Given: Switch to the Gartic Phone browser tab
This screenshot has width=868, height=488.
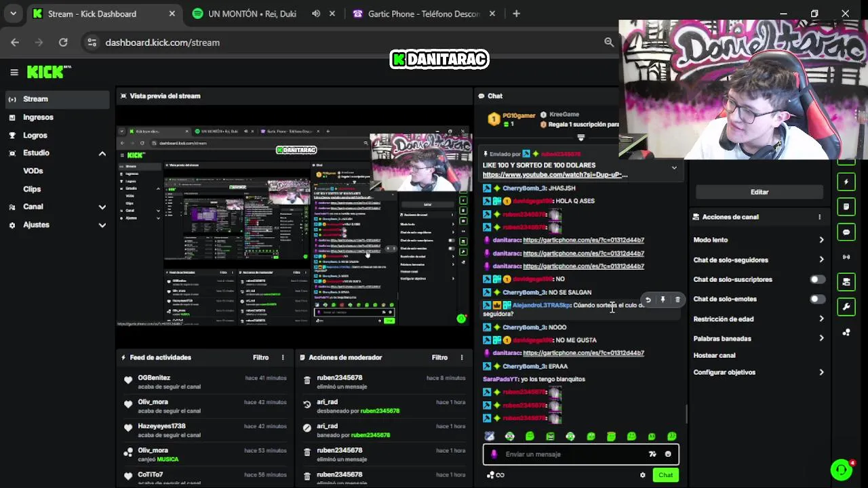Looking at the screenshot, I should [424, 14].
